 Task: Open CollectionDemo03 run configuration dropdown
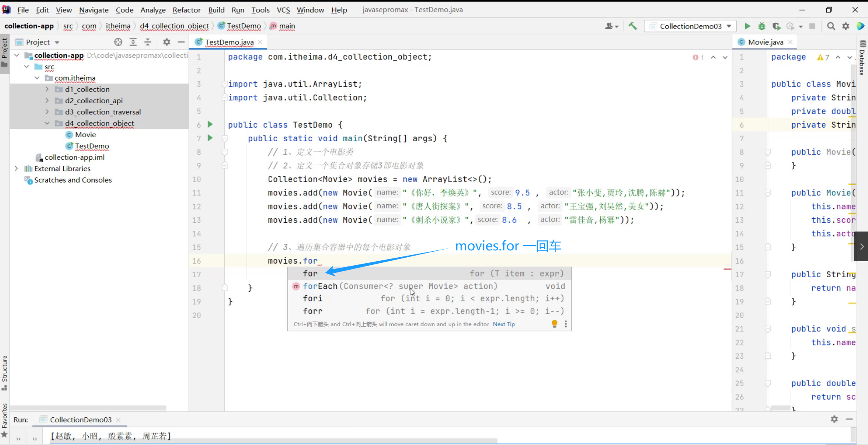691,26
